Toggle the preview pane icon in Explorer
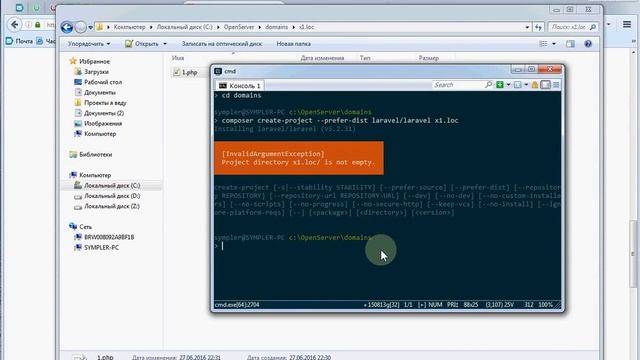Screen dimensions: 640x360 click(x=570, y=44)
